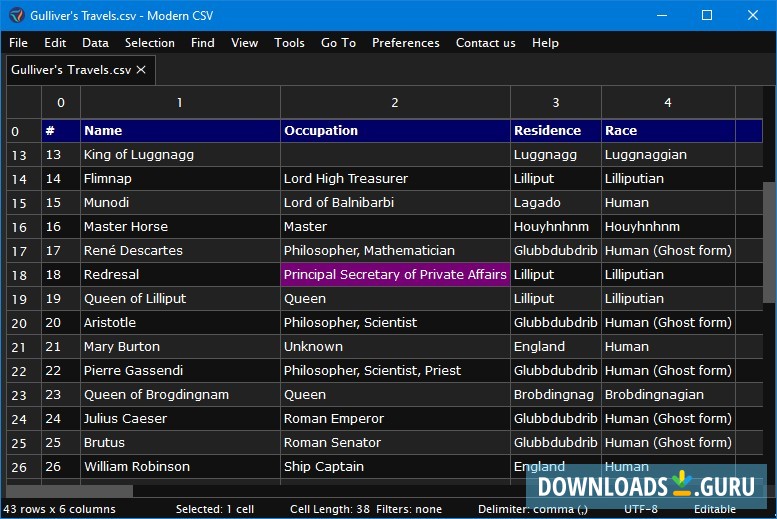Click the Master Horse cell

click(180, 227)
